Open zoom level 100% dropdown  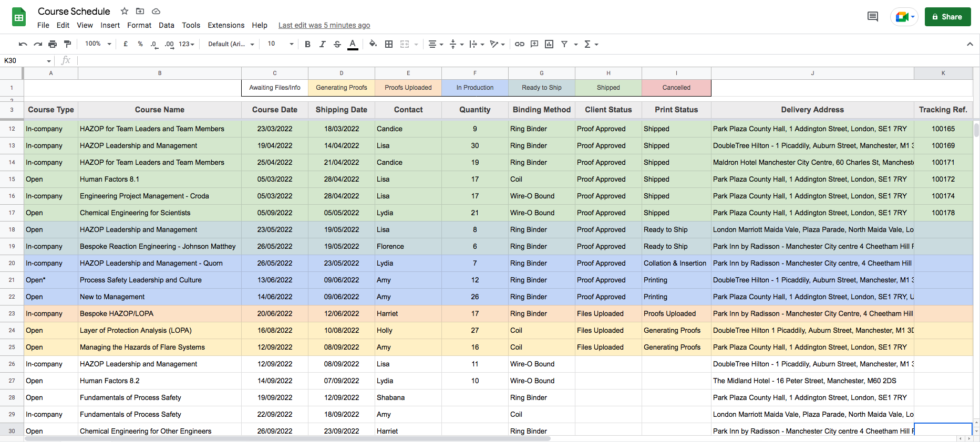98,44
